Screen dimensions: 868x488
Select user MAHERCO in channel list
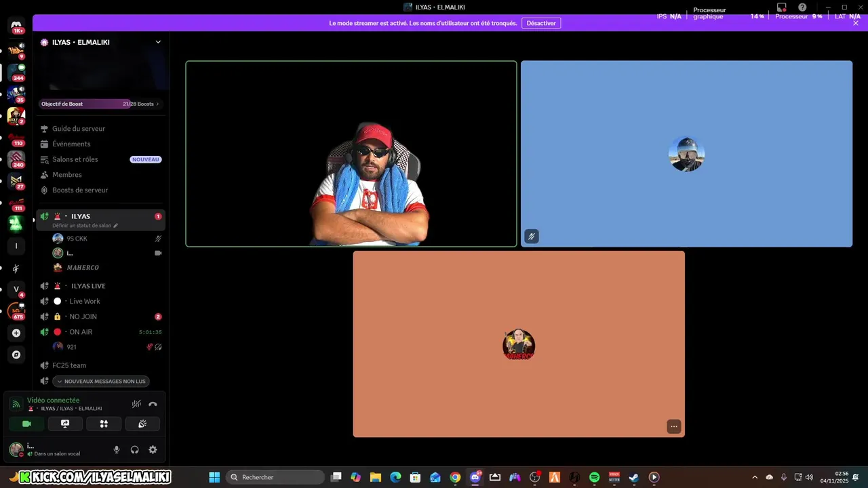(107, 268)
